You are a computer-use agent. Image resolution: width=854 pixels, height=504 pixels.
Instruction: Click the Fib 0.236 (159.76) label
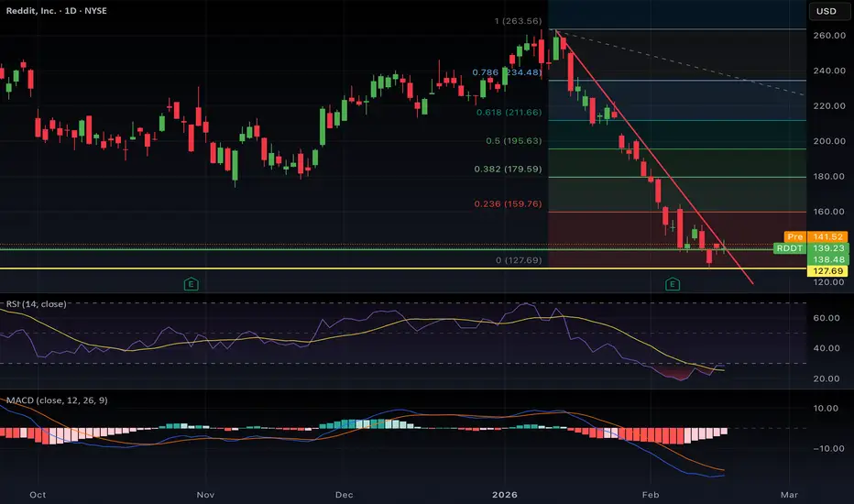pos(509,203)
